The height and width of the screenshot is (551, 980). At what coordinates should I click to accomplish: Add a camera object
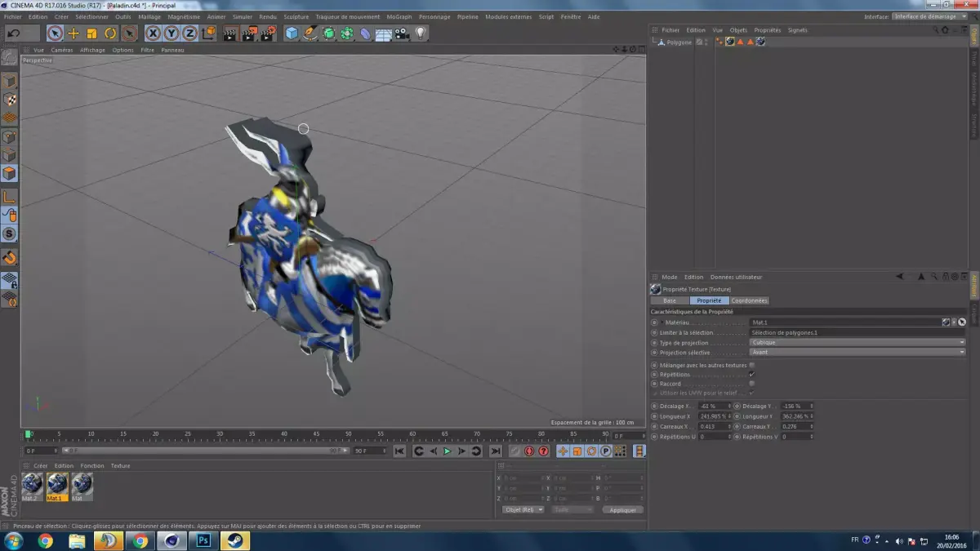(x=402, y=33)
